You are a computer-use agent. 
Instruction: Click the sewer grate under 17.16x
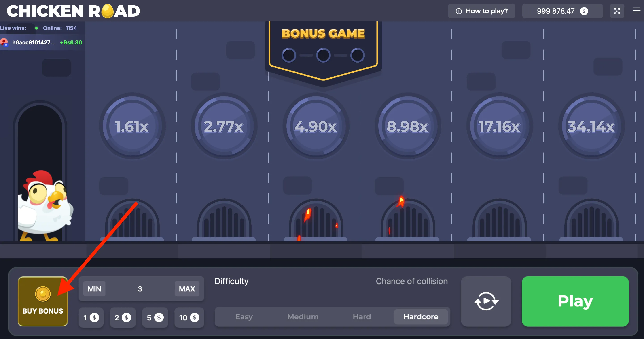(500, 220)
